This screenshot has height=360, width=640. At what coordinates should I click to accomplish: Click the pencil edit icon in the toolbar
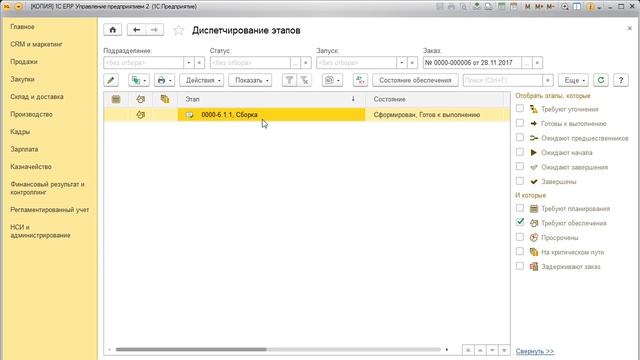pos(111,80)
